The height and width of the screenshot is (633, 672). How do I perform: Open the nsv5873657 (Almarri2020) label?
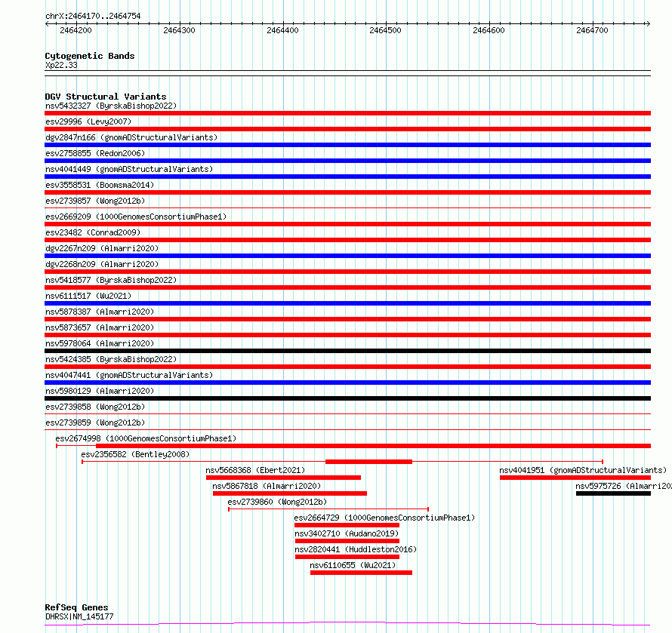tap(100, 327)
